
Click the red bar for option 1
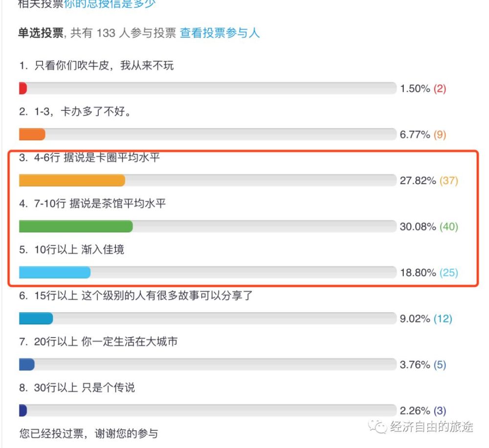22,88
